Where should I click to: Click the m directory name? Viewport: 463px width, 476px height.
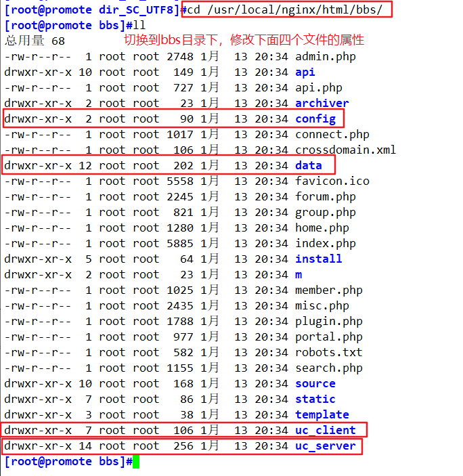[299, 275]
